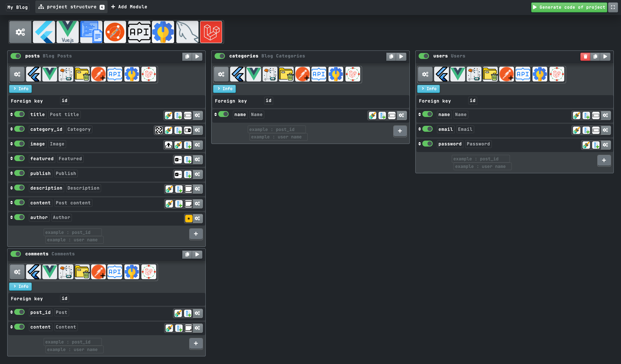
Task: Click the reorder arrows on publish row
Action: [12, 173]
